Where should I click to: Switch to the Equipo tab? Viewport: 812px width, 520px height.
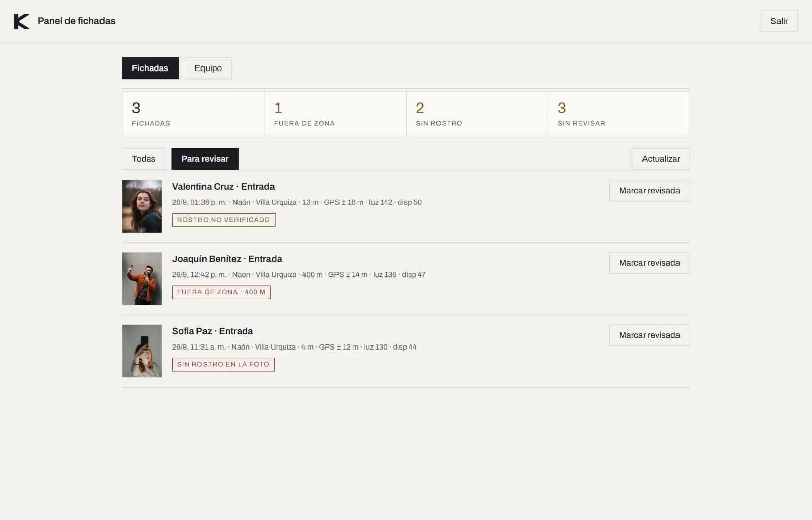click(208, 68)
